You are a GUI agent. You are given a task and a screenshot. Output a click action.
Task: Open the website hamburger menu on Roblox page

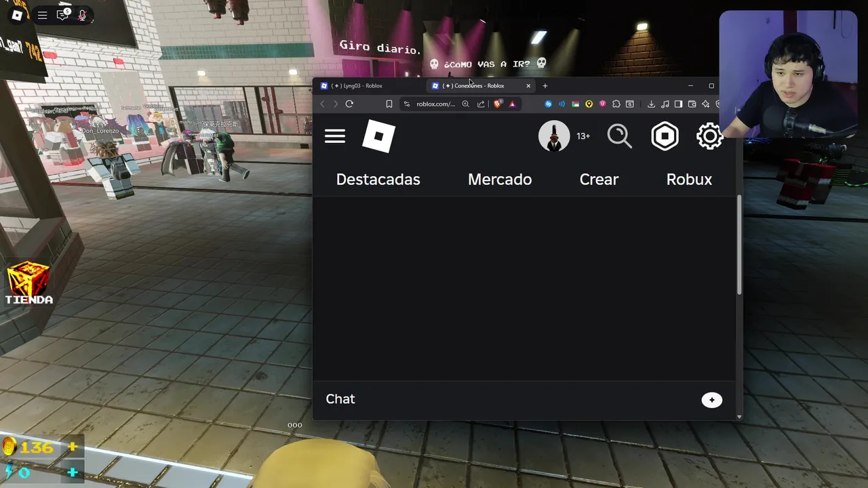(x=335, y=136)
